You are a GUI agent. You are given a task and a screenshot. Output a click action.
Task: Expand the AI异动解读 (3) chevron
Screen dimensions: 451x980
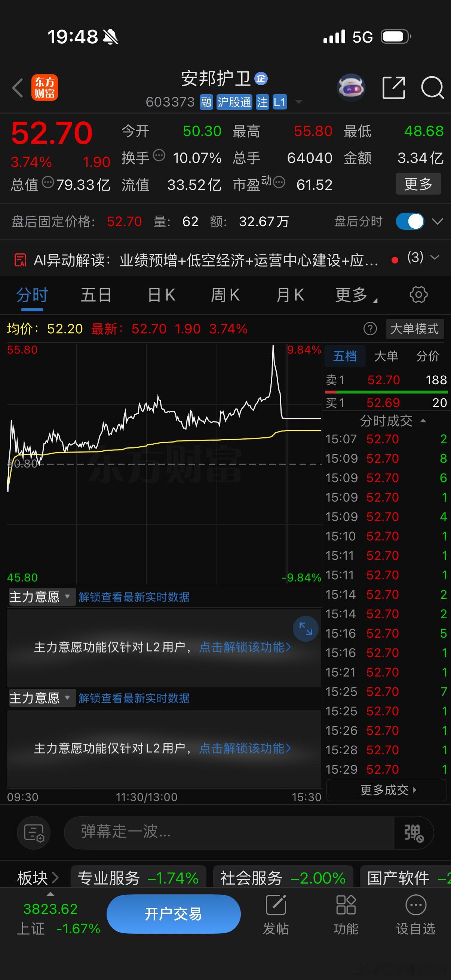[x=434, y=258]
